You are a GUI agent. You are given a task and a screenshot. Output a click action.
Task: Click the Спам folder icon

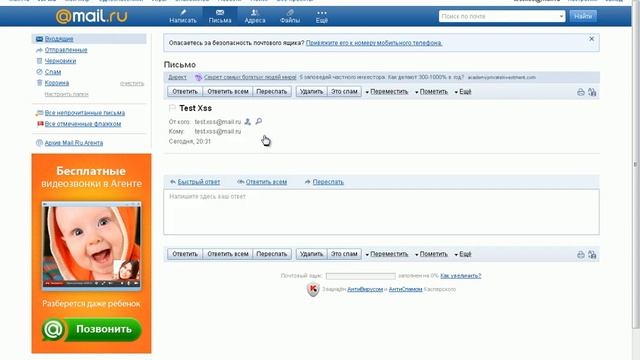39,72
